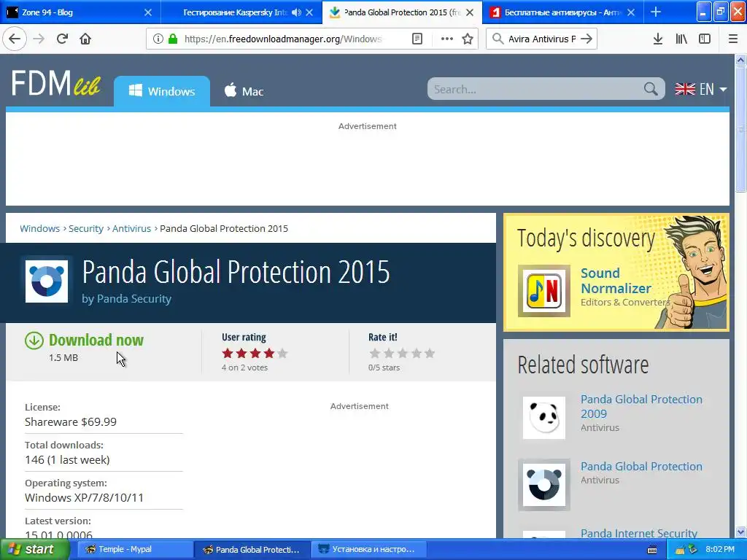
Task: Select the Shareware $69.99 license text
Action: [71, 422]
